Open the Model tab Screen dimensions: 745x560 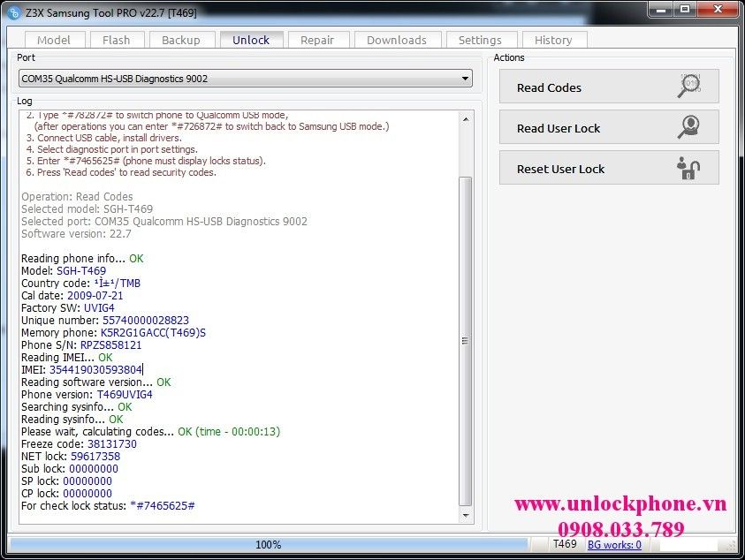(x=54, y=40)
